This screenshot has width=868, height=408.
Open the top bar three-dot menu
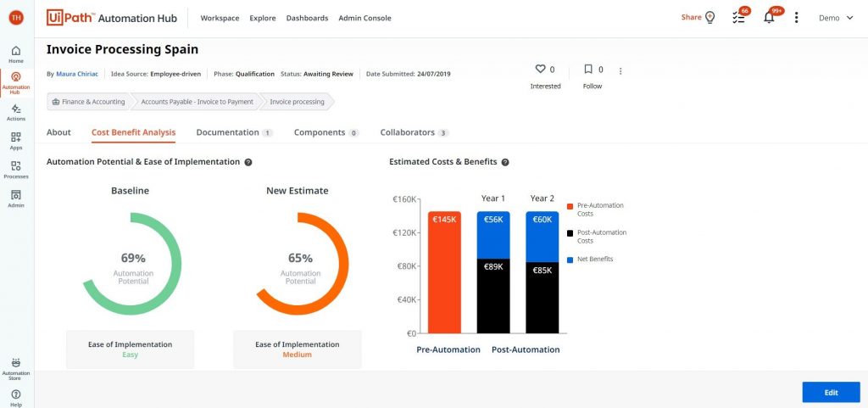click(x=796, y=18)
